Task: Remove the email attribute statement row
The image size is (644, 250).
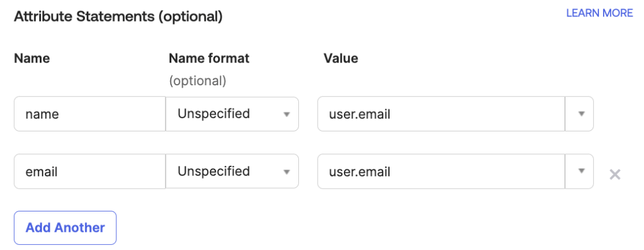Action: 615,174
